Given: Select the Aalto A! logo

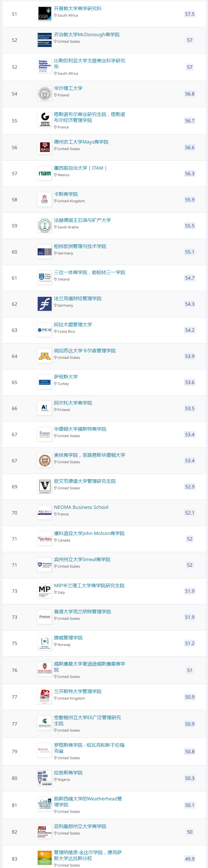Looking at the screenshot, I should (x=45, y=408).
